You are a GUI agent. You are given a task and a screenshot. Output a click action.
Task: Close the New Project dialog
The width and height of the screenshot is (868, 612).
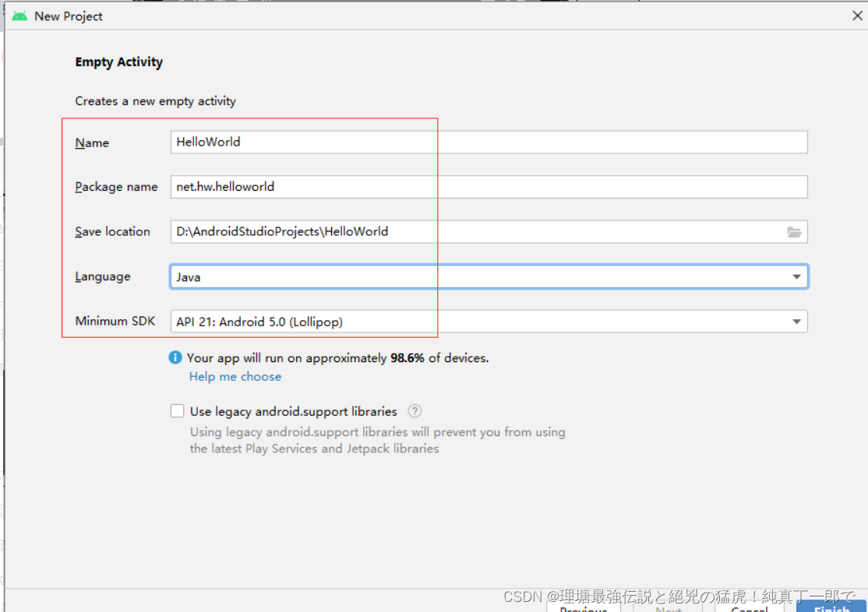coord(857,15)
